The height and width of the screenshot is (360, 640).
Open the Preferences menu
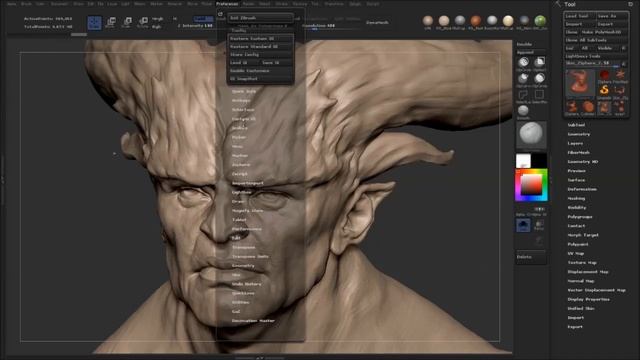point(227,4)
